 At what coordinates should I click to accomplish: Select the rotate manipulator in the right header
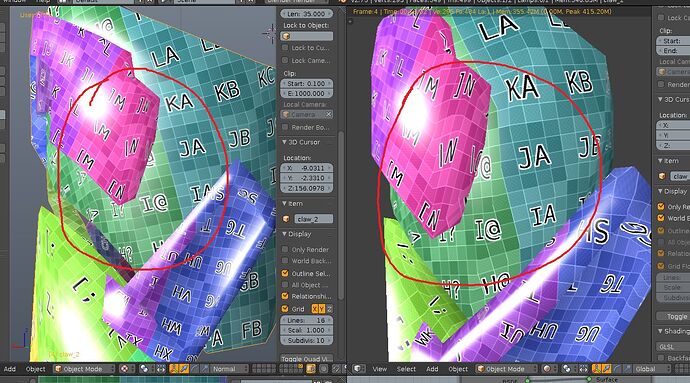[x=617, y=369]
